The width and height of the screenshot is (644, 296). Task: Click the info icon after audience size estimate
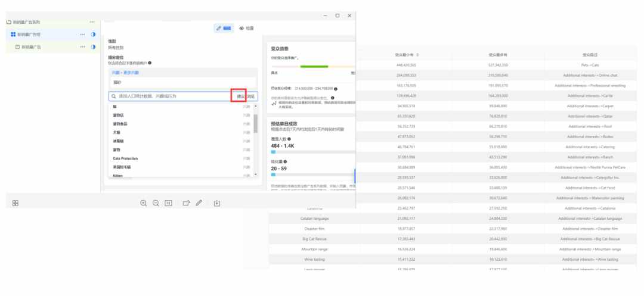tap(336, 89)
